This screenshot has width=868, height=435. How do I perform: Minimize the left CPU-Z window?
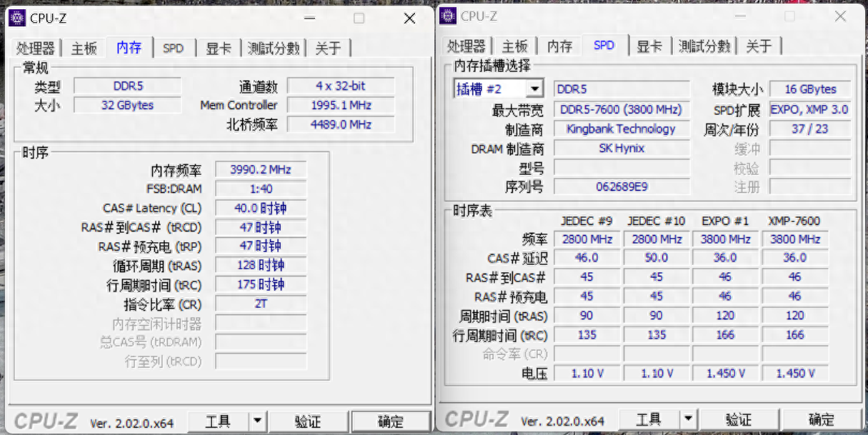coord(309,19)
